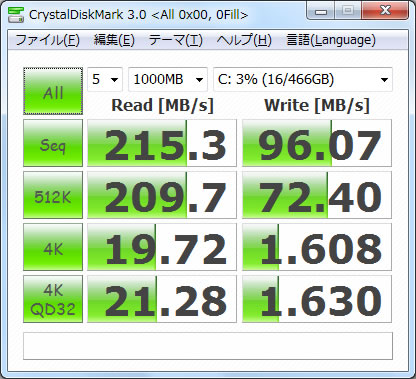Run all benchmarks with the All button
This screenshot has height=379, width=416.
(53, 91)
